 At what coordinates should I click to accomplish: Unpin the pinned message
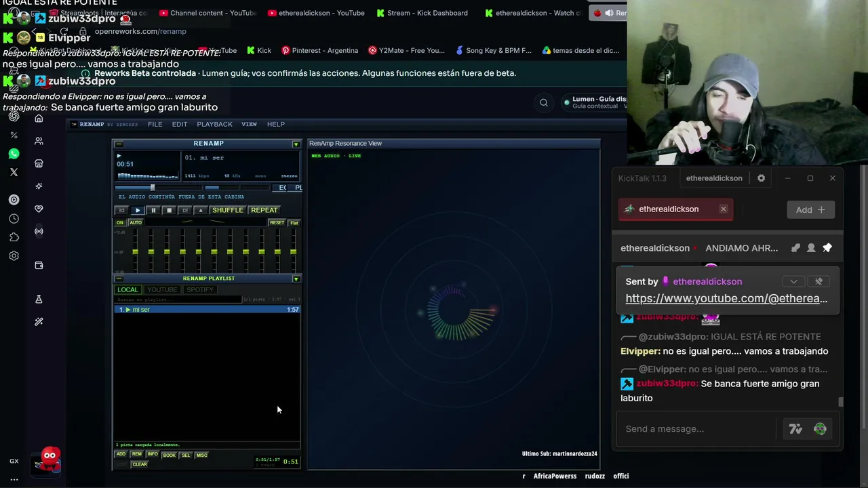pos(818,281)
